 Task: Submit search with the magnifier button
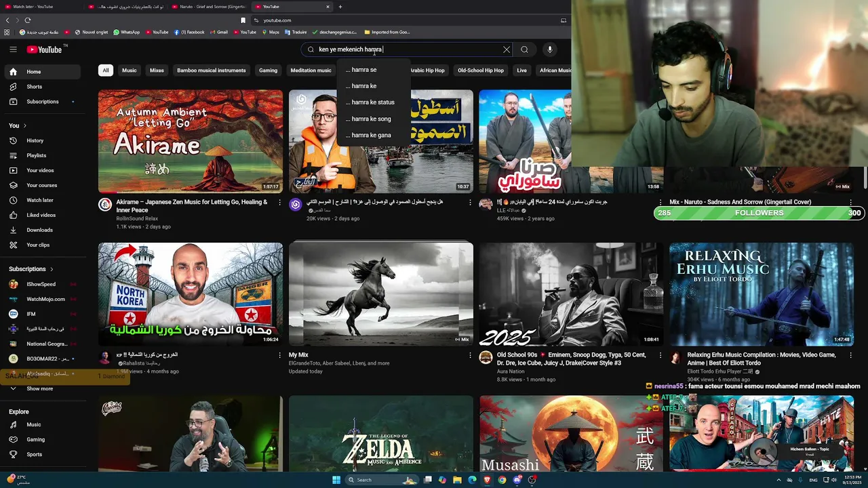tap(524, 49)
